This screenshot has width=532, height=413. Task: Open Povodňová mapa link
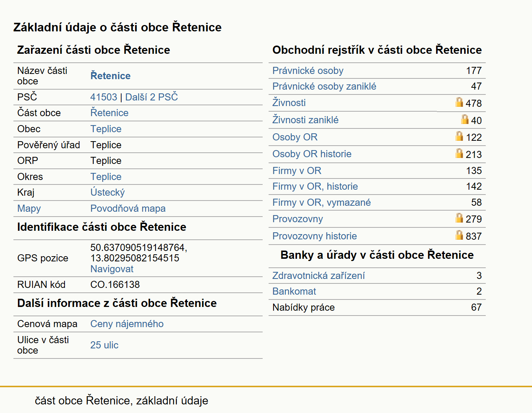pyautogui.click(x=128, y=208)
